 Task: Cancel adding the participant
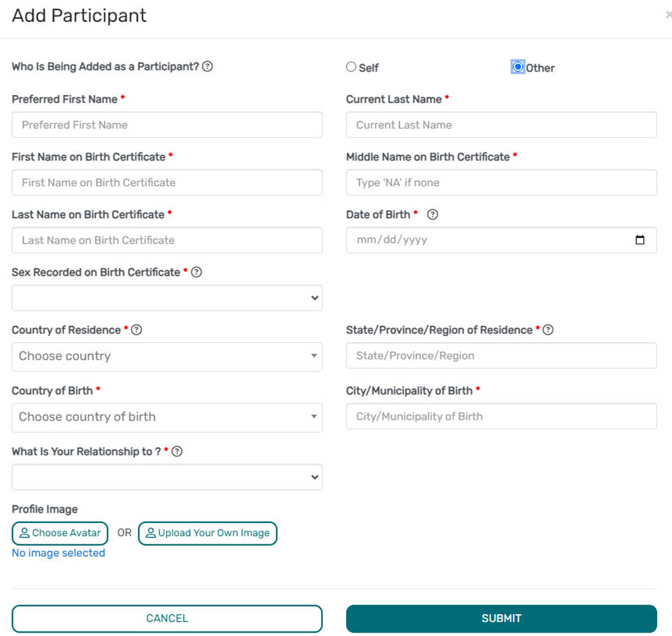pos(167,619)
